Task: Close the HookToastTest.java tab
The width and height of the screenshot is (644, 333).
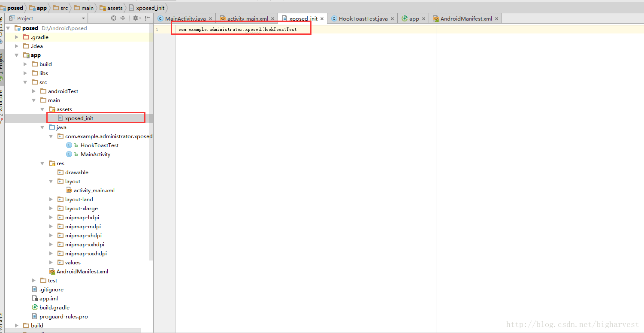Action: [x=392, y=19]
